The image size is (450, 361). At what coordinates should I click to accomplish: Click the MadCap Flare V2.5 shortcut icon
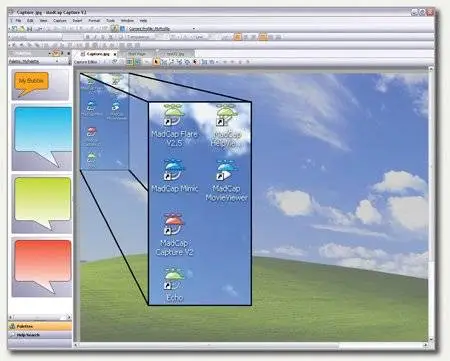[174, 115]
